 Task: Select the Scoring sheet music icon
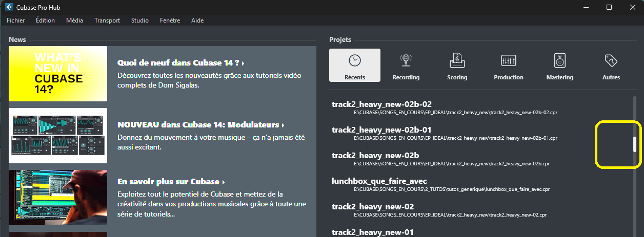click(457, 60)
